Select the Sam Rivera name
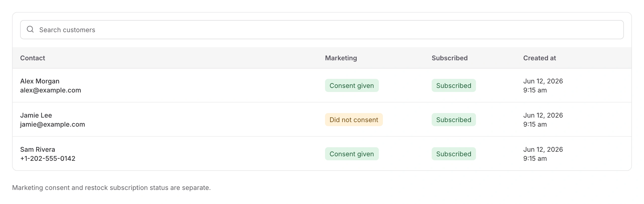 point(37,149)
